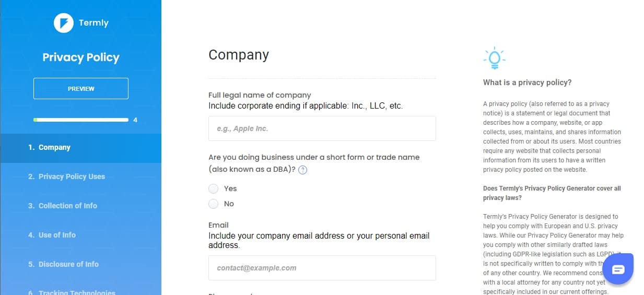Open the chat widget bubble icon
The width and height of the screenshot is (644, 295).
[618, 269]
